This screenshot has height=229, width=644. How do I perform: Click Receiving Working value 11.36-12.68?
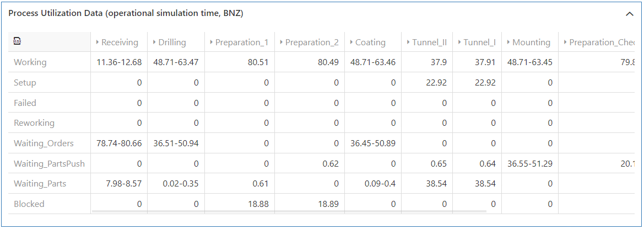click(x=119, y=62)
